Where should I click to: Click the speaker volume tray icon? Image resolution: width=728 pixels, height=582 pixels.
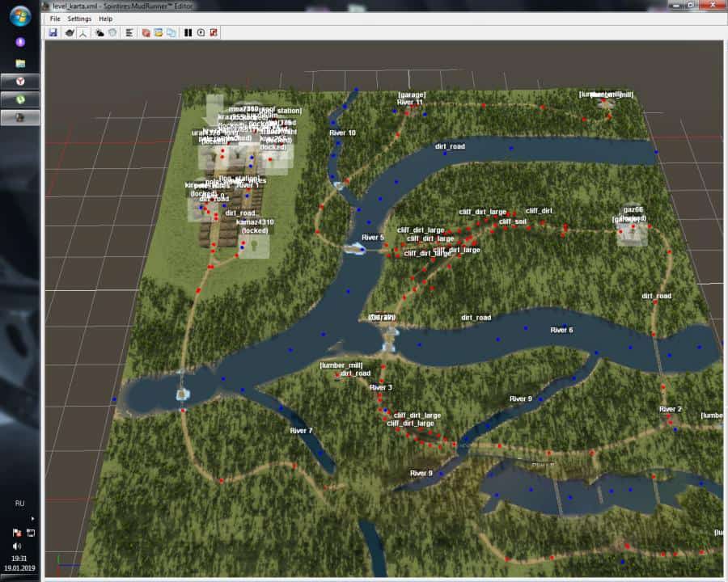click(16, 546)
